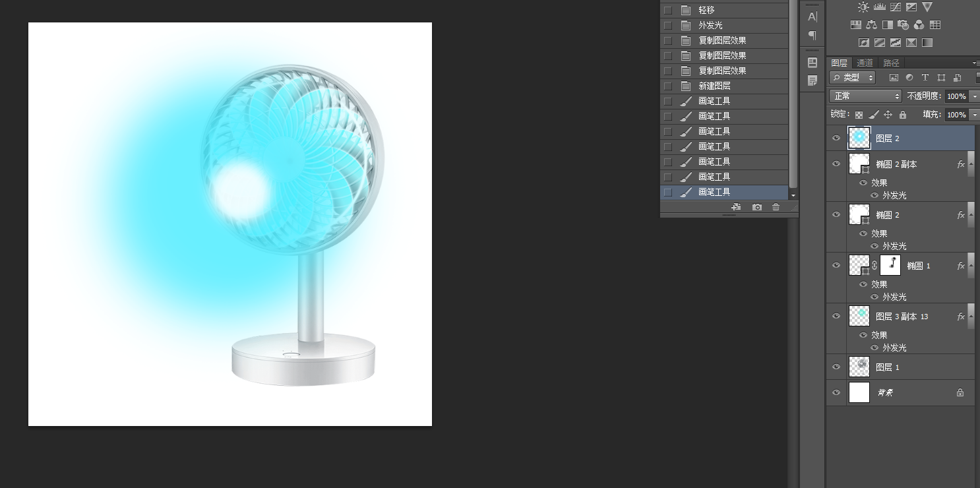Select the 外发光 history state
The height and width of the screenshot is (488, 980).
pyautogui.click(x=724, y=25)
